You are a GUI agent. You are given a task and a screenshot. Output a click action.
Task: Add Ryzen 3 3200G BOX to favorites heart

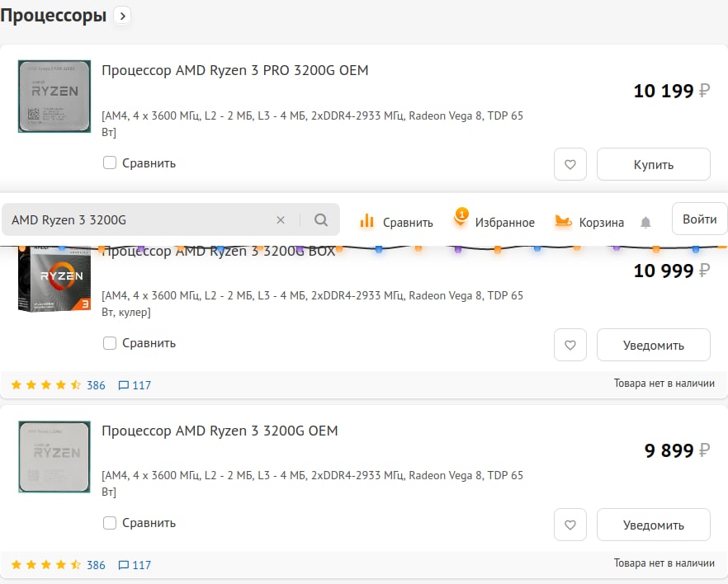pyautogui.click(x=570, y=345)
